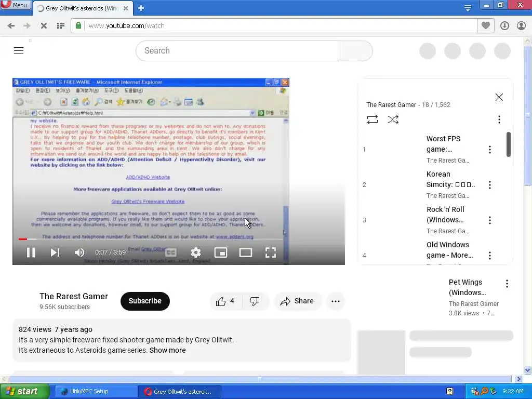This screenshot has height=399, width=532.
Task: Toggle theater mode
Action: point(246,252)
